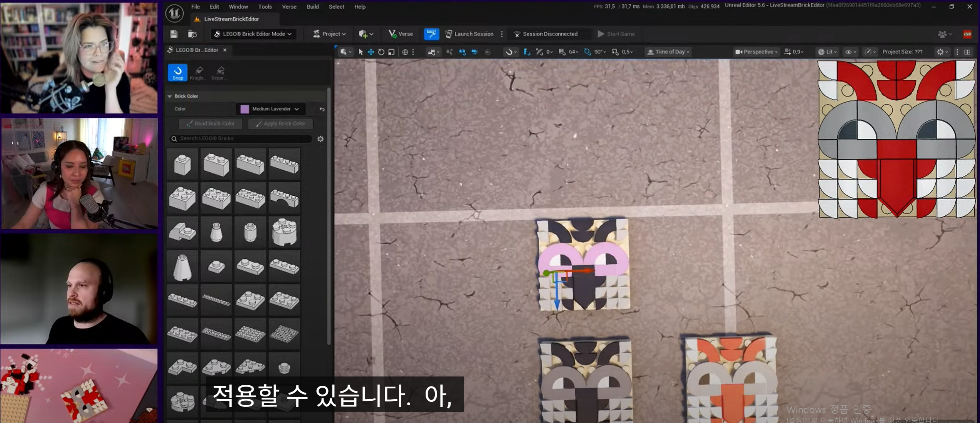
Task: Focus the Search LEGO Bricks field
Action: 241,139
